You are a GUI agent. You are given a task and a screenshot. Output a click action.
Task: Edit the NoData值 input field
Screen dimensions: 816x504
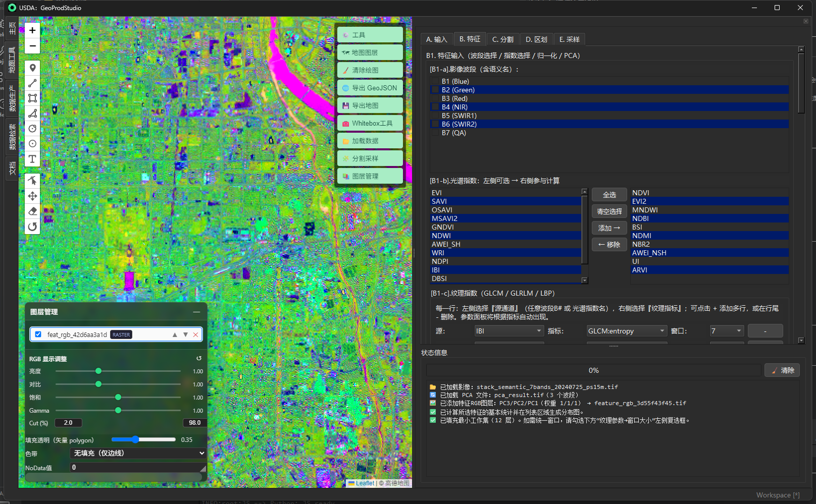pos(137,467)
